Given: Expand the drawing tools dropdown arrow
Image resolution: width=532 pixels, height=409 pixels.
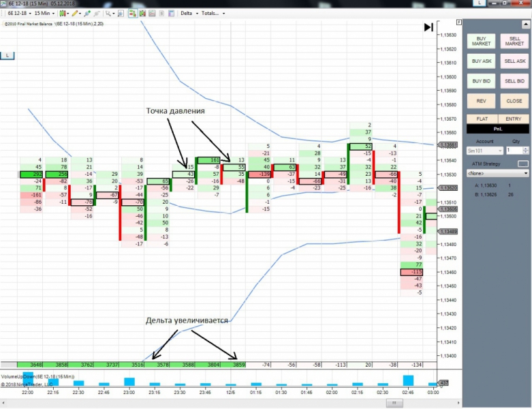Looking at the screenshot, I should (80, 14).
